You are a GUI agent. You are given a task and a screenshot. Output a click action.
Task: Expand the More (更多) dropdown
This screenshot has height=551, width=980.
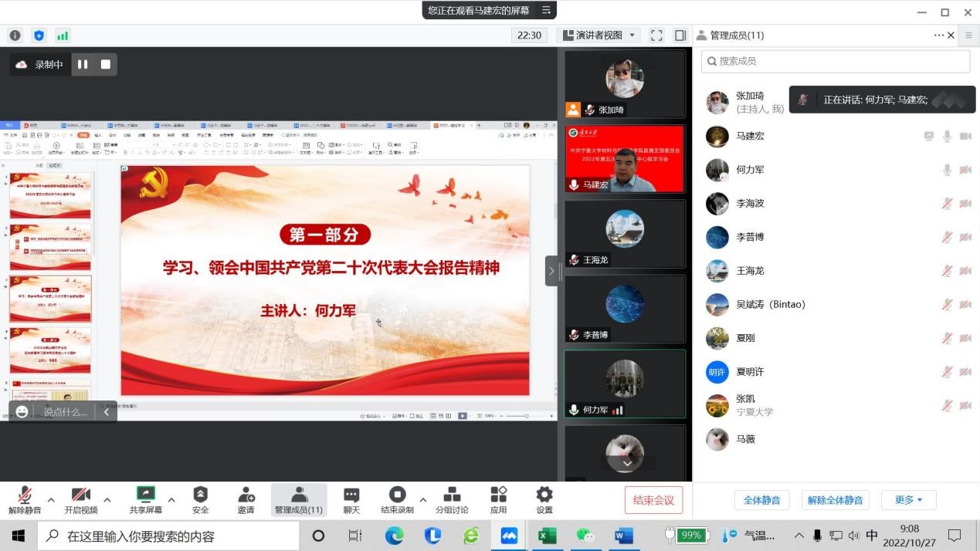pyautogui.click(x=908, y=500)
